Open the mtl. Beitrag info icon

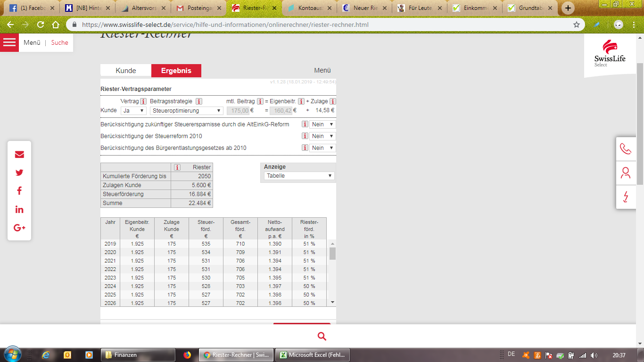pos(260,101)
